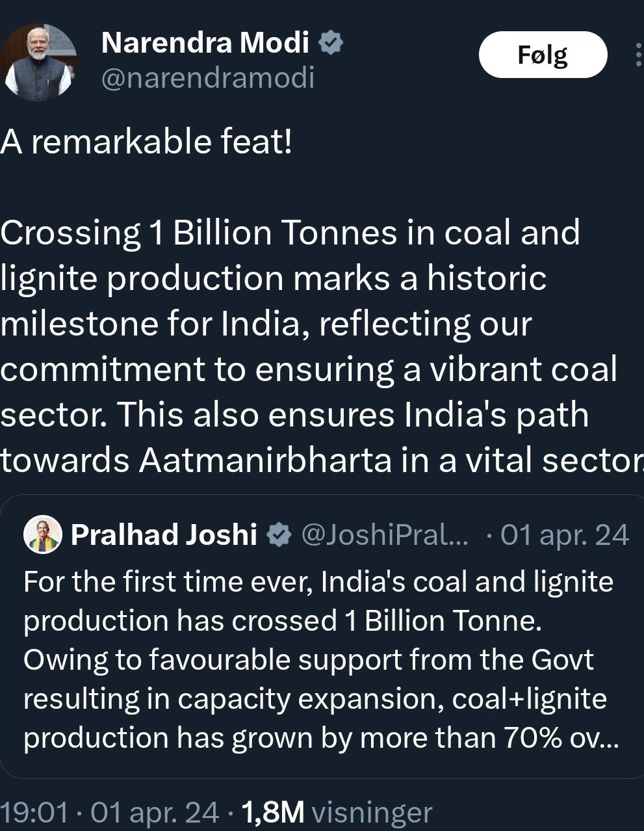The width and height of the screenshot is (644, 831).
Task: Open the 1,8M visninger view count
Action: (336, 811)
